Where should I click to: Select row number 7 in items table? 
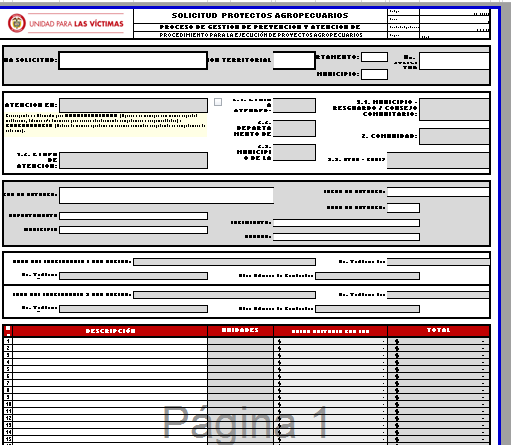[x=8, y=383]
